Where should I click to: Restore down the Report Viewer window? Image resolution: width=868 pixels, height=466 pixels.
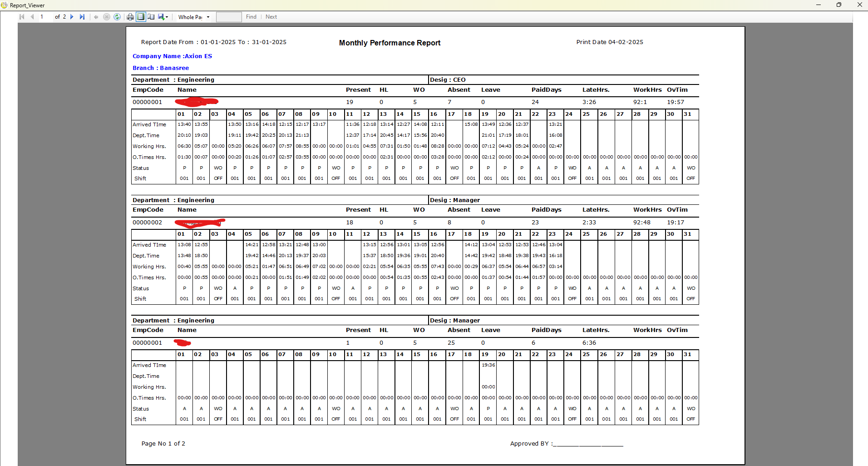(839, 5)
